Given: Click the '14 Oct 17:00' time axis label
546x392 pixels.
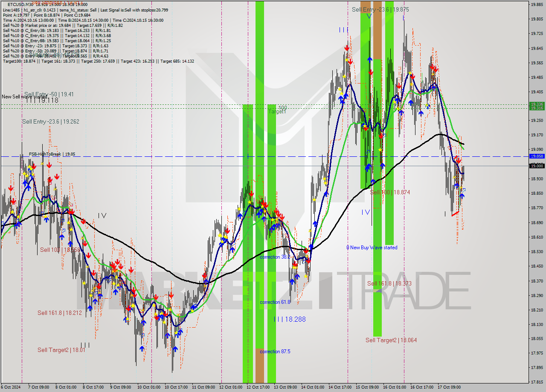Looking at the screenshot, I should point(340,387).
